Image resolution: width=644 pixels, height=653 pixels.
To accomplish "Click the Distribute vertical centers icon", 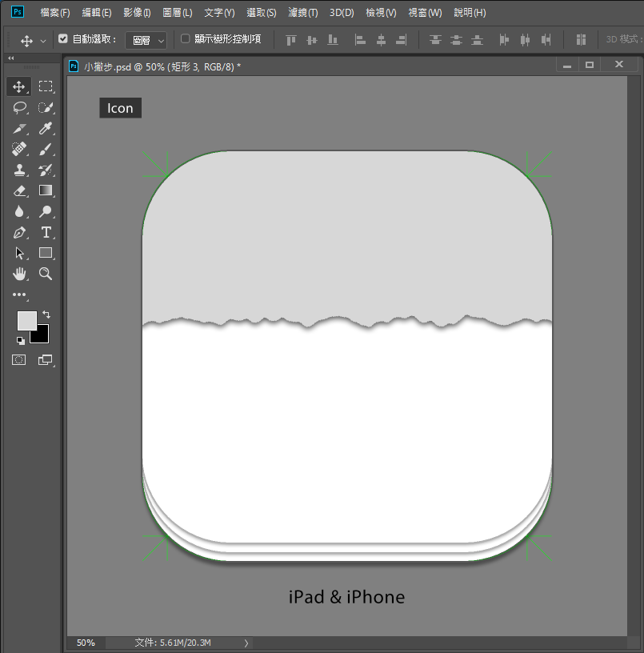I will coord(456,40).
